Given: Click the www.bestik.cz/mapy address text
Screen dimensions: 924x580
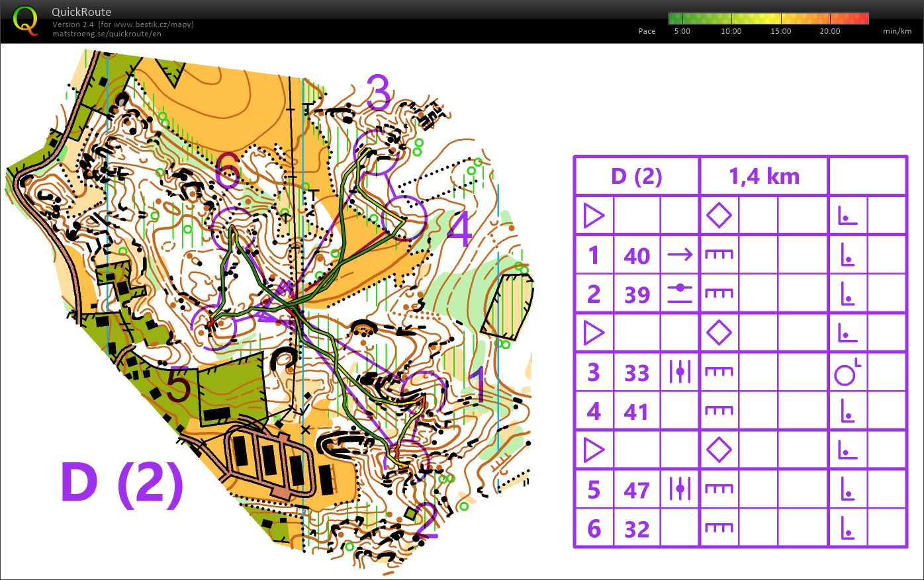Looking at the screenshot, I should [153, 24].
